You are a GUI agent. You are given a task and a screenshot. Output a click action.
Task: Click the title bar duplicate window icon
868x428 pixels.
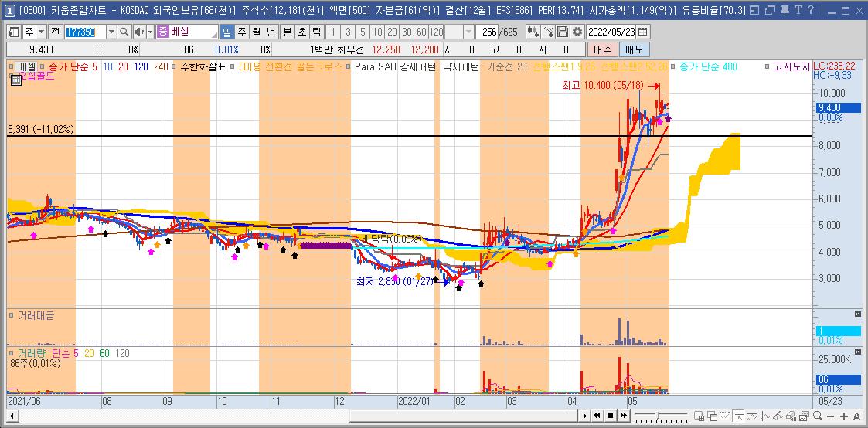(x=770, y=10)
